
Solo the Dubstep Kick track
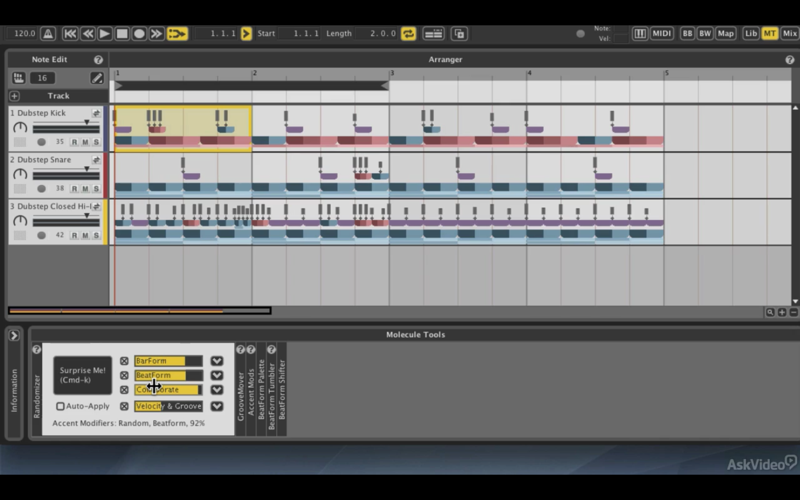coord(96,142)
